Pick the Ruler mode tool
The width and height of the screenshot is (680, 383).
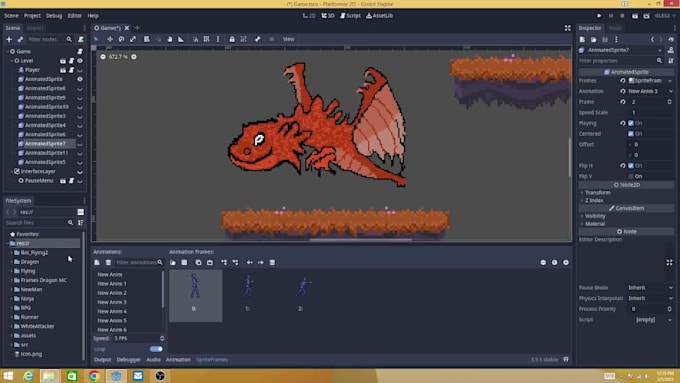click(x=181, y=39)
